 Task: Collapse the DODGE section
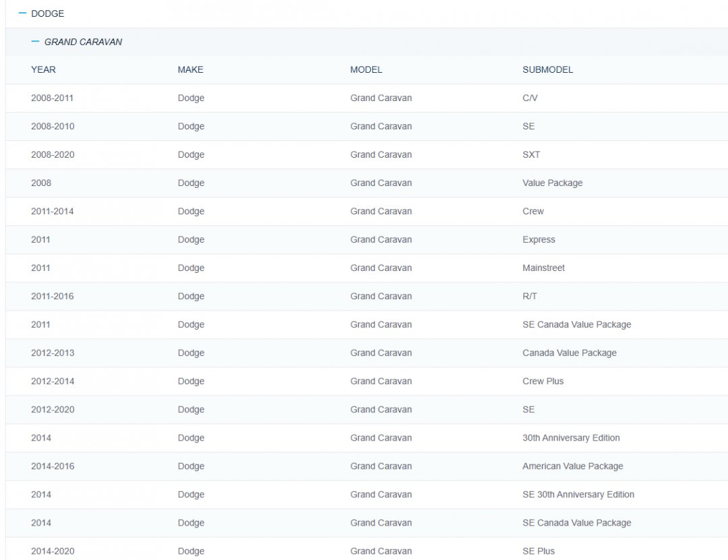(x=23, y=13)
